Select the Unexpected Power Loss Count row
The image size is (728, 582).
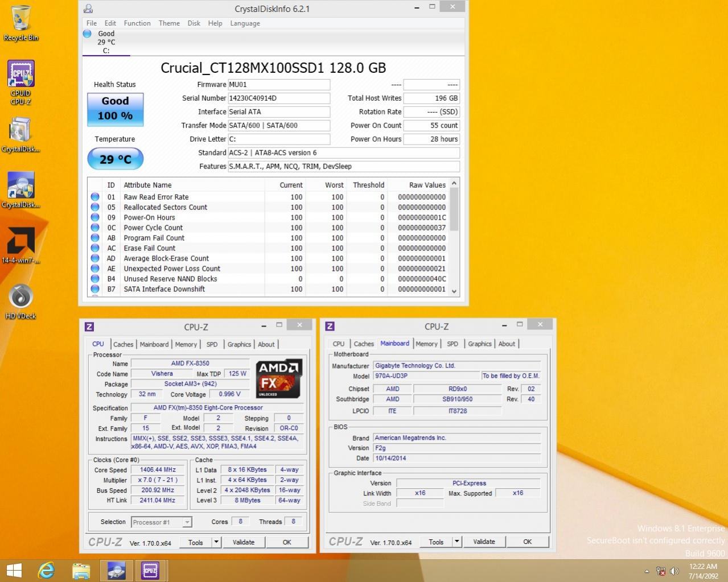pos(268,269)
